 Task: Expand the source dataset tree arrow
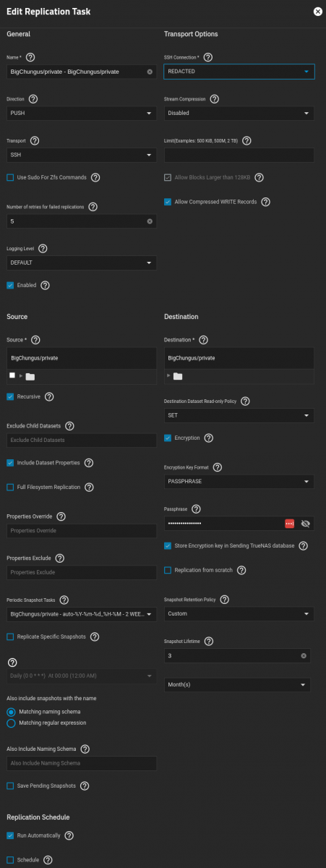tap(21, 376)
